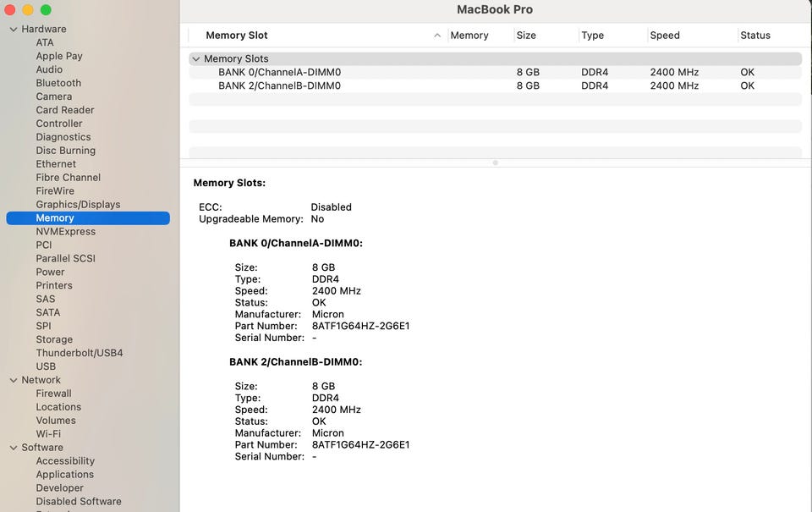This screenshot has width=812, height=512.
Task: Select Ethernet in the sidebar
Action: point(56,164)
